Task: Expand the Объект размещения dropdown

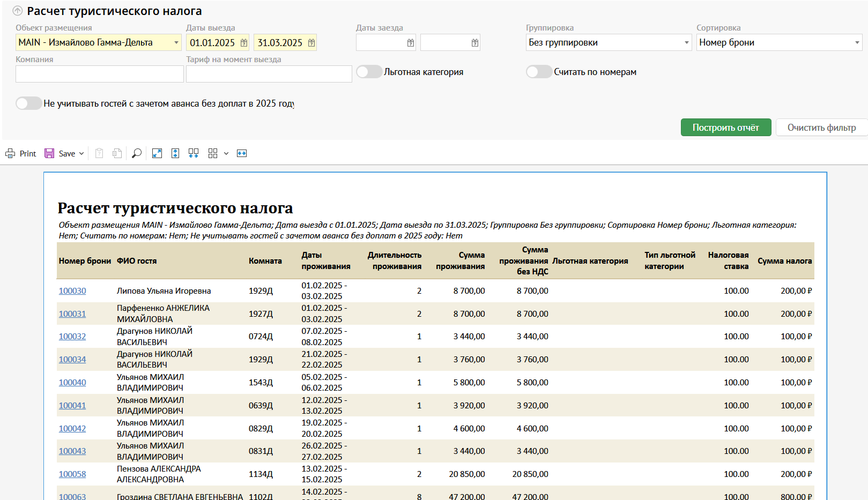Action: coord(176,43)
